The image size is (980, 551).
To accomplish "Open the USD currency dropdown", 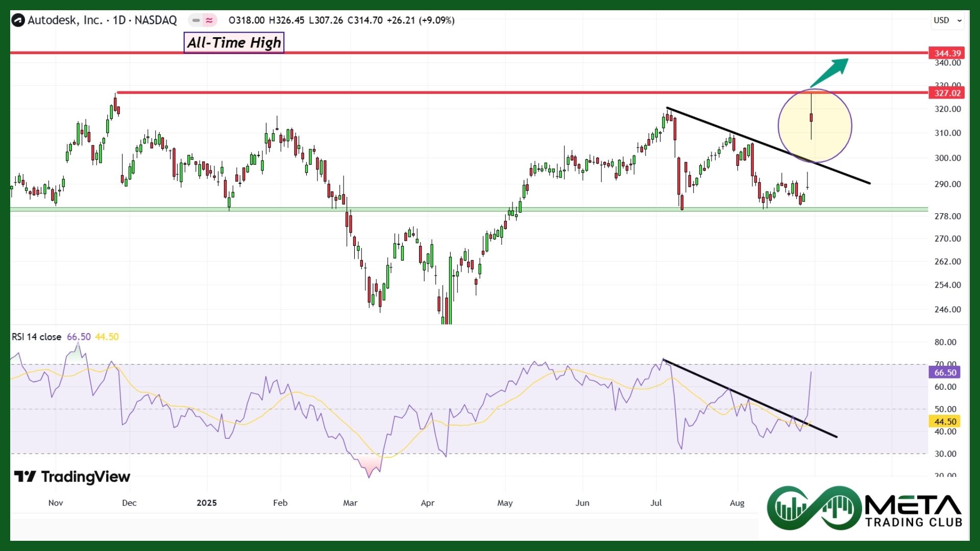I will (x=947, y=20).
